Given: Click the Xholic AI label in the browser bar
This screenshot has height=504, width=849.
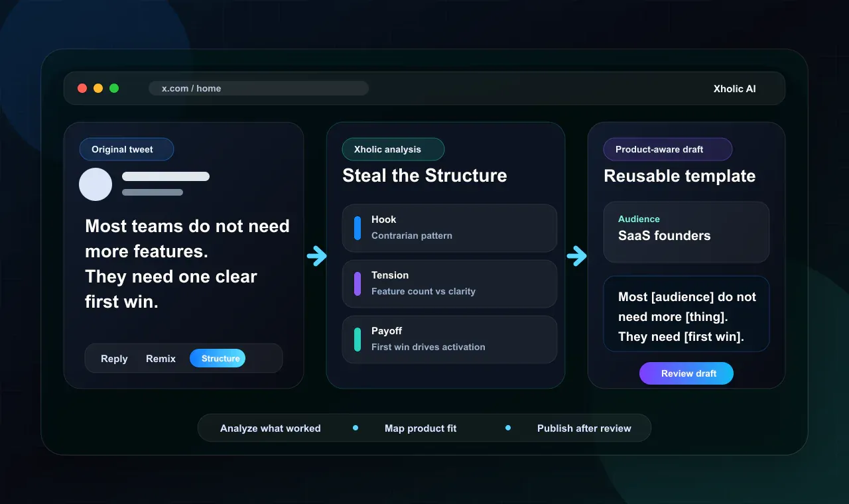Looking at the screenshot, I should click(734, 89).
